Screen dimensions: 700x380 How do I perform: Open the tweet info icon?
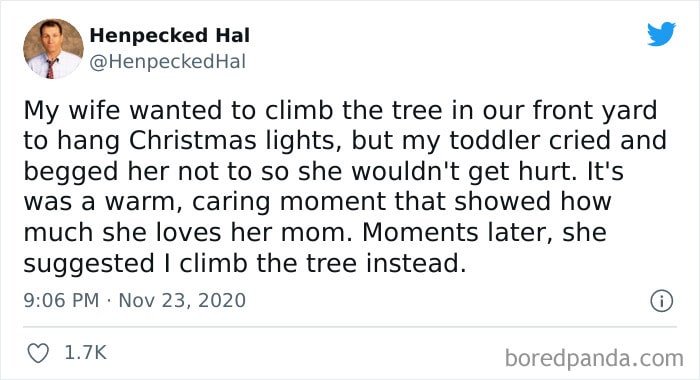pyautogui.click(x=661, y=301)
